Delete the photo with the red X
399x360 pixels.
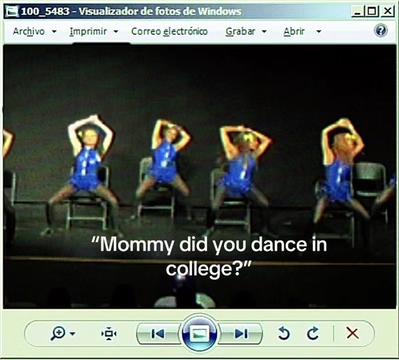pos(352,333)
